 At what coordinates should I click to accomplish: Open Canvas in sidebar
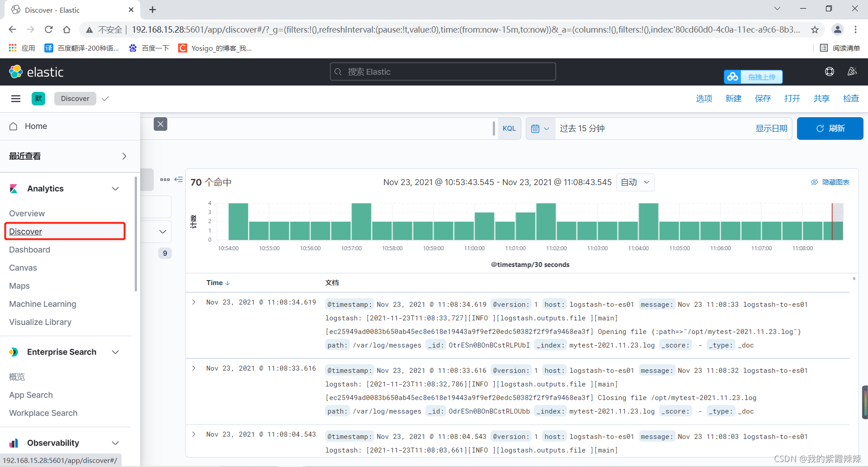pyautogui.click(x=23, y=268)
